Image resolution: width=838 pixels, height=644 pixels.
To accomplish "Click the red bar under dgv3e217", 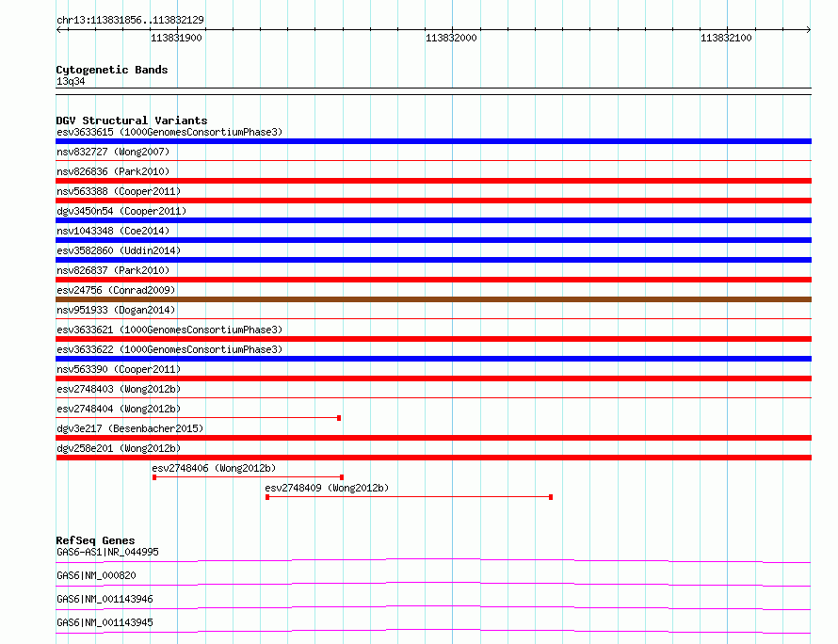I will click(x=433, y=438).
